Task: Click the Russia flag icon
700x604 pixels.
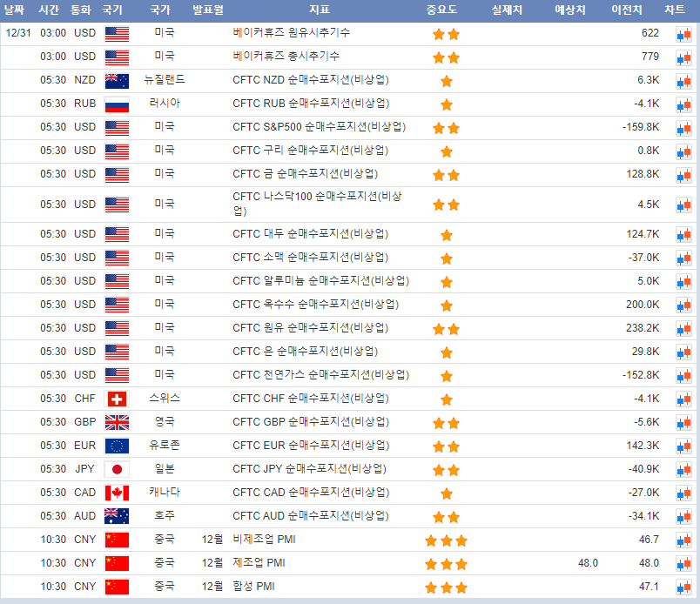Action: (117, 104)
